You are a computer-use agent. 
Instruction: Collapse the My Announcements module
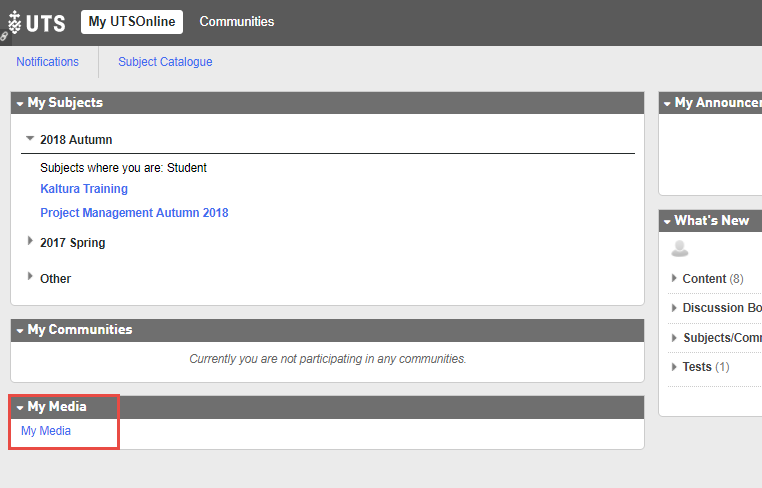(x=667, y=103)
